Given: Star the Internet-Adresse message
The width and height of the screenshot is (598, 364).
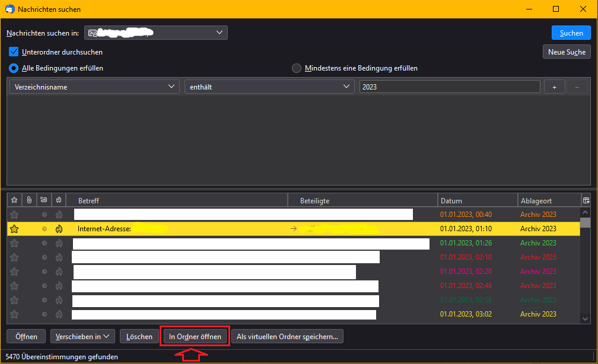Looking at the screenshot, I should tap(14, 229).
